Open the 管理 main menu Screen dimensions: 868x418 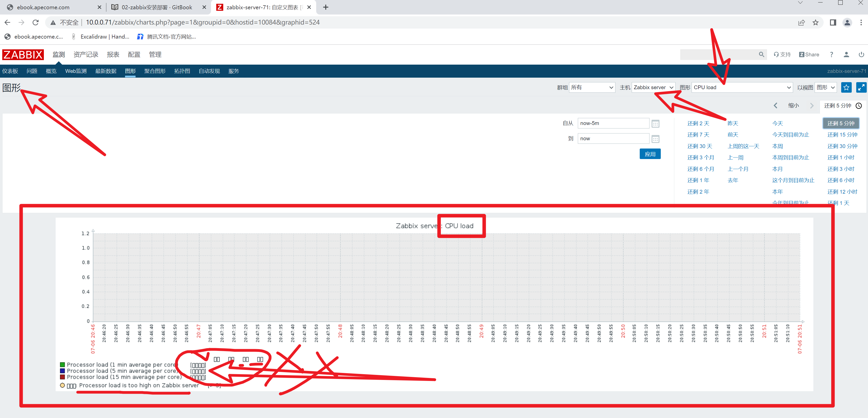coord(155,55)
